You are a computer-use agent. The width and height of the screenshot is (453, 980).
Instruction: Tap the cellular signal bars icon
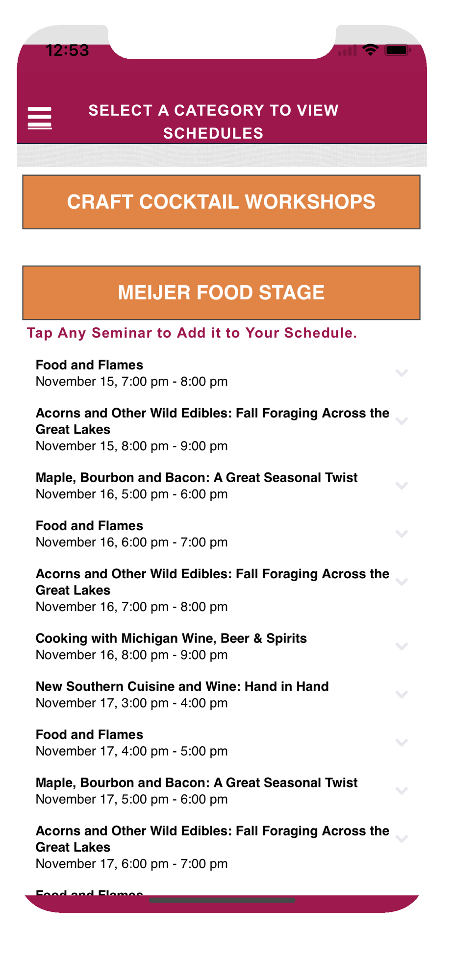pyautogui.click(x=347, y=50)
